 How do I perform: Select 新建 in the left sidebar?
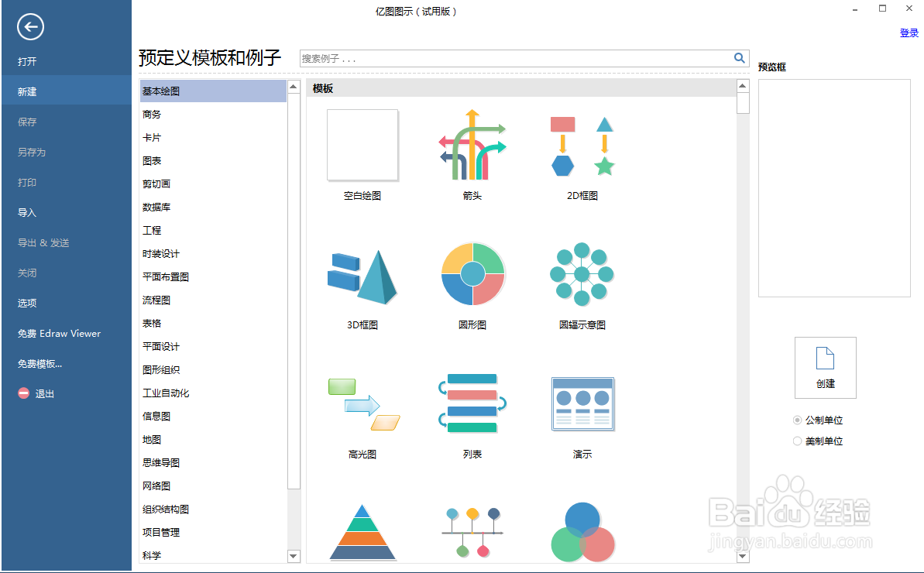67,91
